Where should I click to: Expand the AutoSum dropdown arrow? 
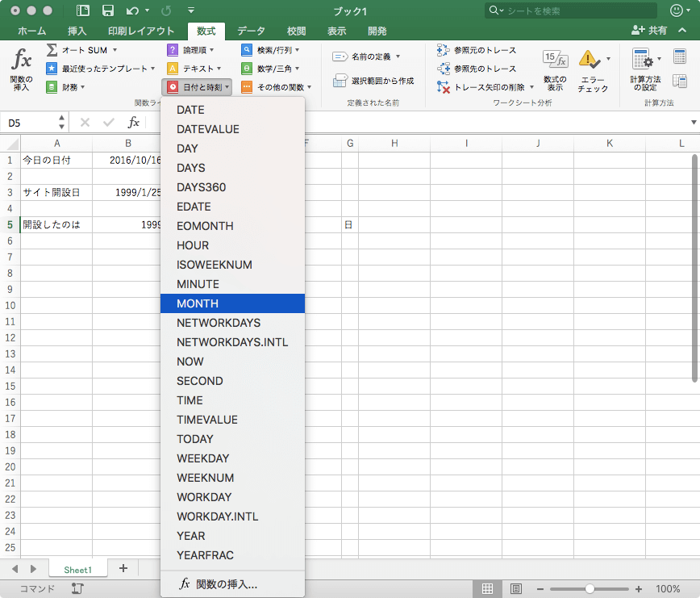click(x=115, y=50)
